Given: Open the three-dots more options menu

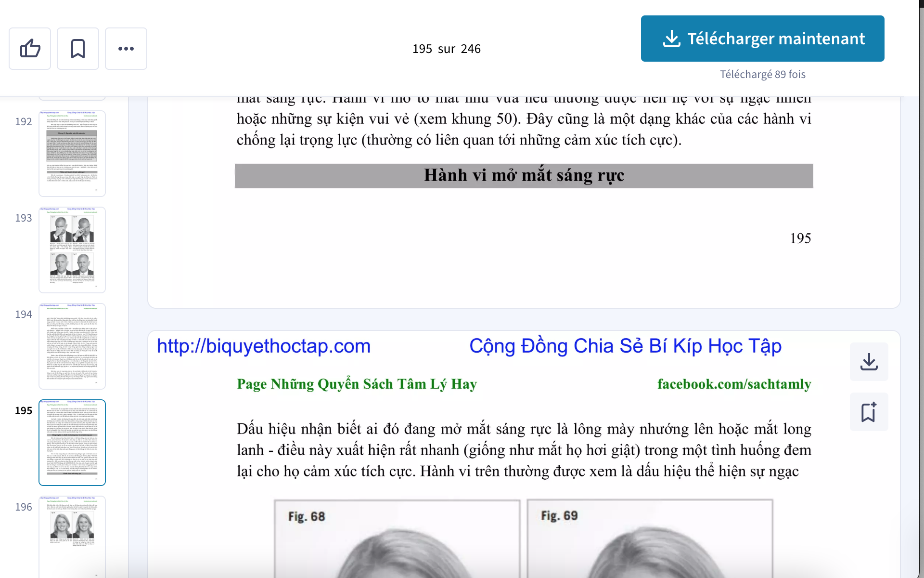Looking at the screenshot, I should pos(126,49).
